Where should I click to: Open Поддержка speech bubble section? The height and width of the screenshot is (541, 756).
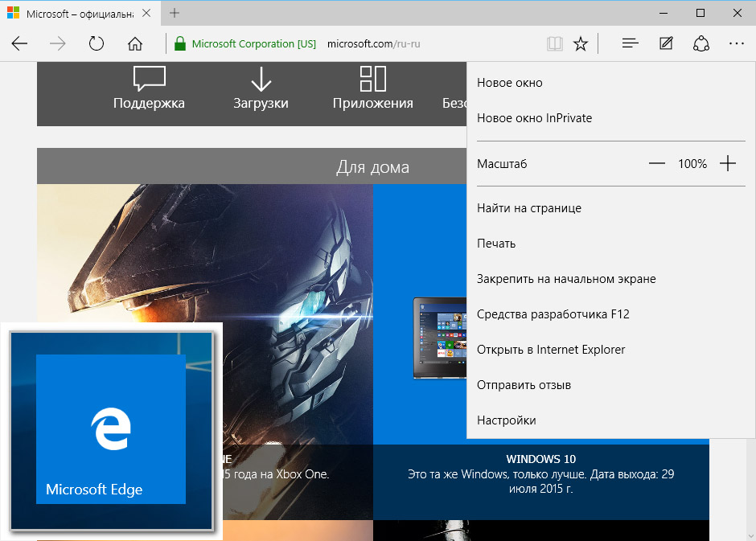(x=149, y=88)
